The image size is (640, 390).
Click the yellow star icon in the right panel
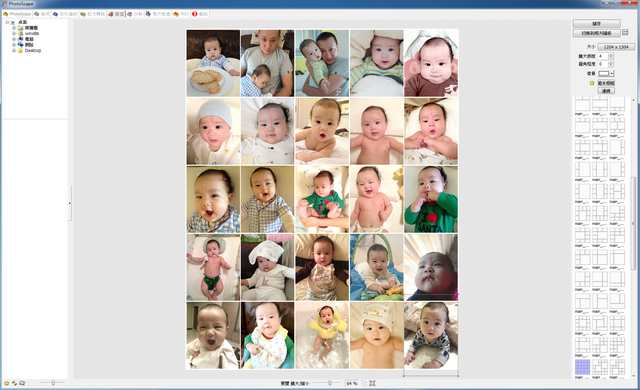point(592,83)
